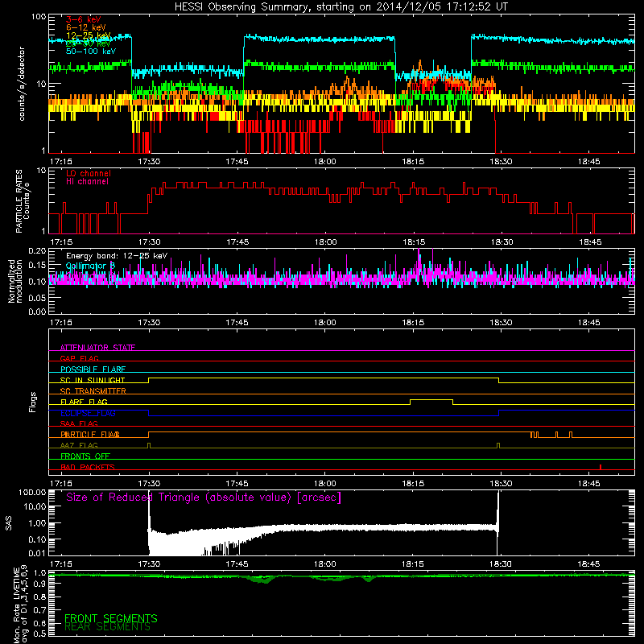This screenshot has height=644, width=644.
Task: Click the ATTENUATOR STATE flag label
Action: (97, 348)
